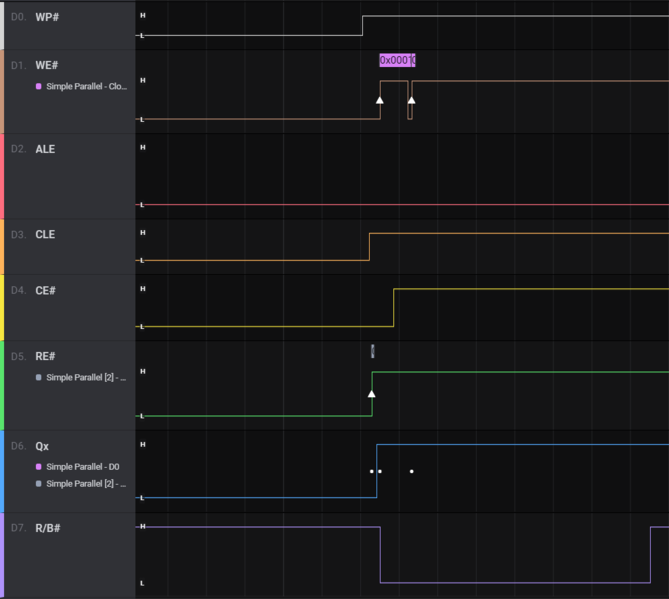669x599 pixels.
Task: Select the CE# channel label
Action: 45,291
